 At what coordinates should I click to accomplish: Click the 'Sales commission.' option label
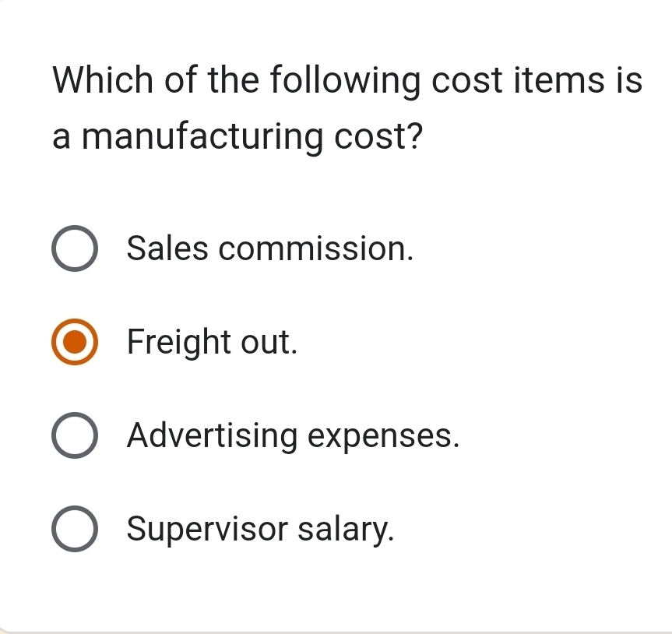point(269,249)
